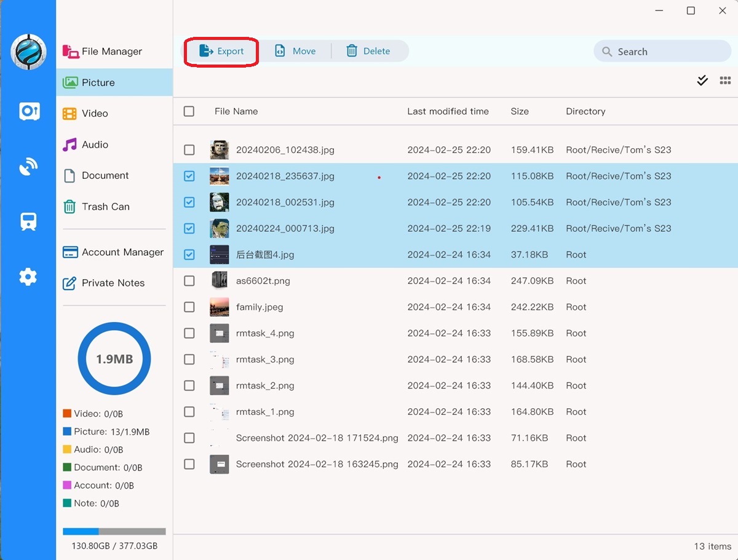The width and height of the screenshot is (738, 560).
Task: Click file name Screenshot 2024-02-18 171524.png
Action: pos(317,438)
